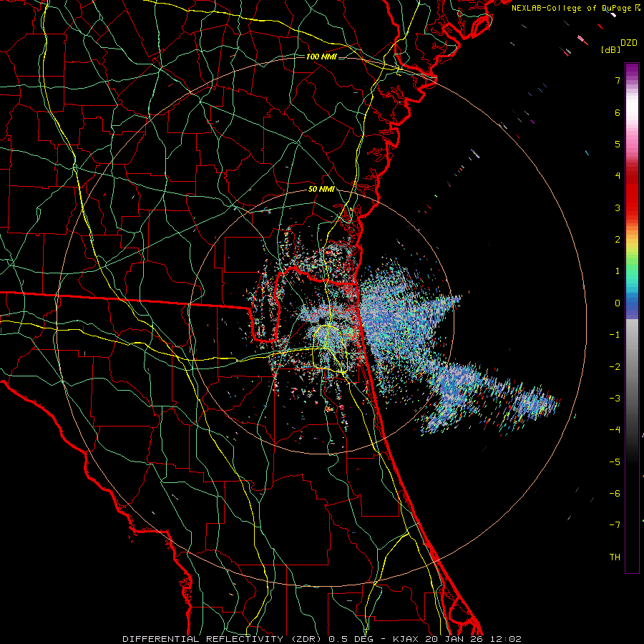
Task: Select the -3 value on the scale
Action: [615, 399]
